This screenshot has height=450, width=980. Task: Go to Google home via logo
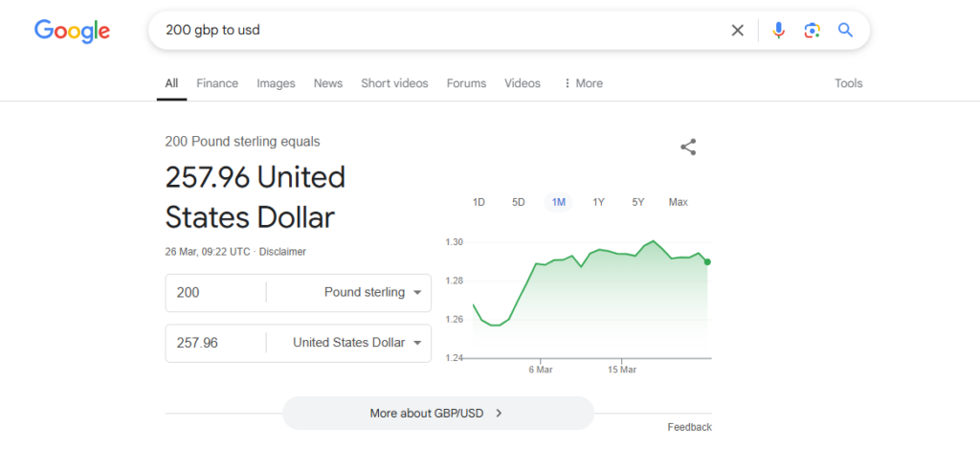72,31
